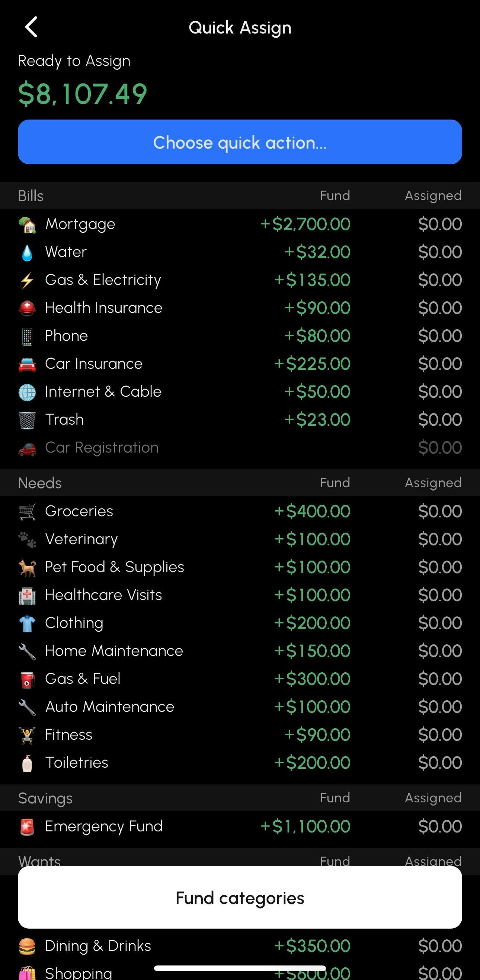Tap the Clothing shirt icon
Screen dimensions: 480x980
click(x=28, y=624)
